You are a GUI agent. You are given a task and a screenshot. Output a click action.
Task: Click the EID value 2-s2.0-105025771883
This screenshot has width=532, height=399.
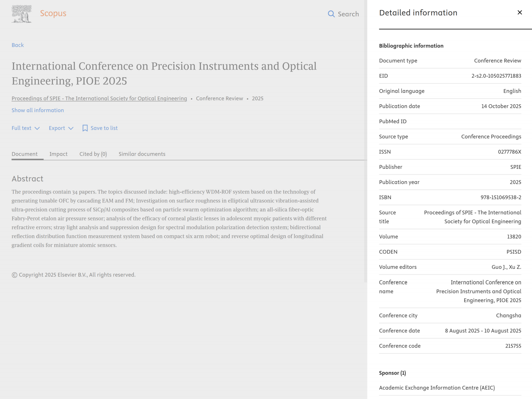click(x=496, y=76)
